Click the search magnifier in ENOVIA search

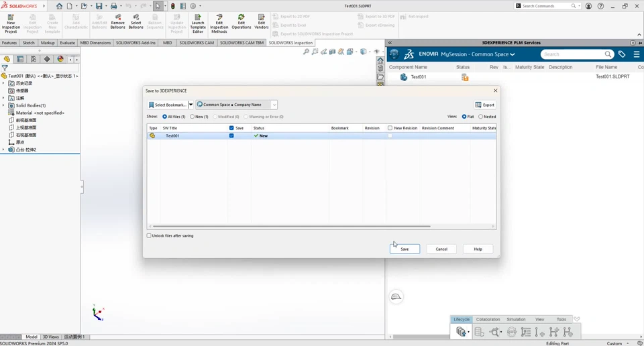pyautogui.click(x=608, y=54)
